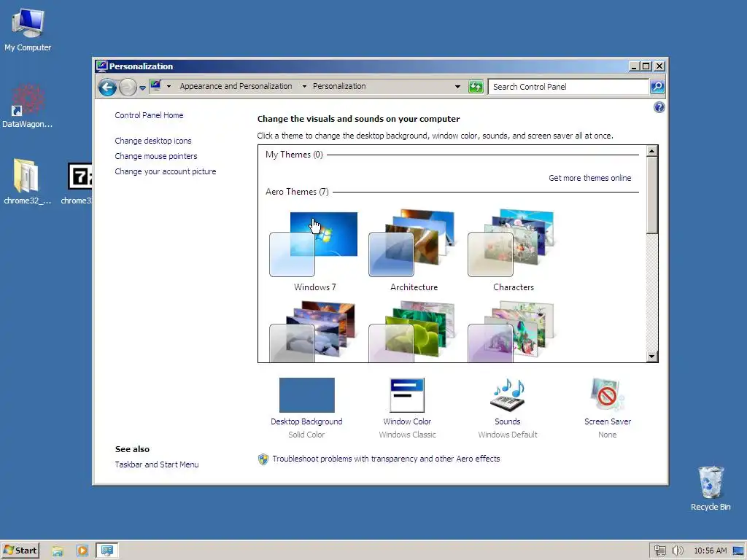Image resolution: width=747 pixels, height=560 pixels.
Task: Open the Start menu
Action: point(20,551)
